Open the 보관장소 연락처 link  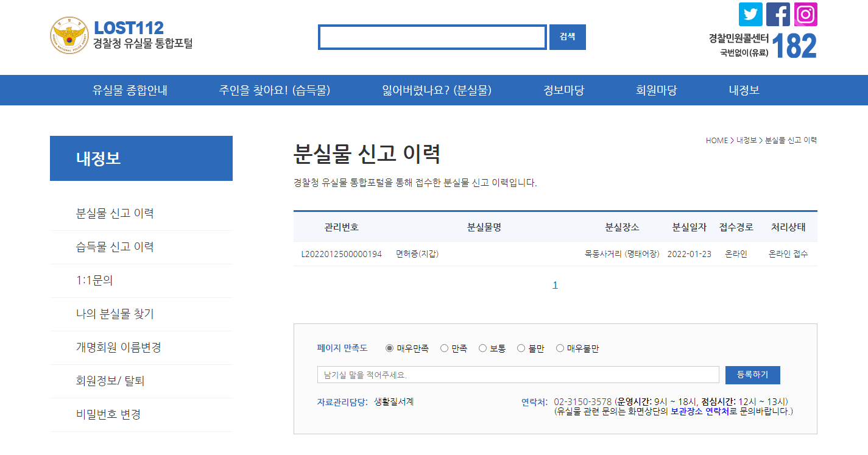point(700,411)
